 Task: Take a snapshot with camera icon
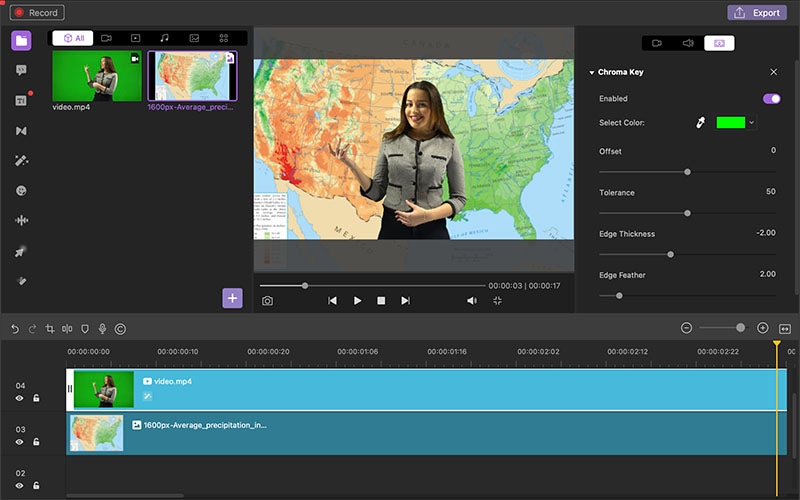tap(267, 301)
